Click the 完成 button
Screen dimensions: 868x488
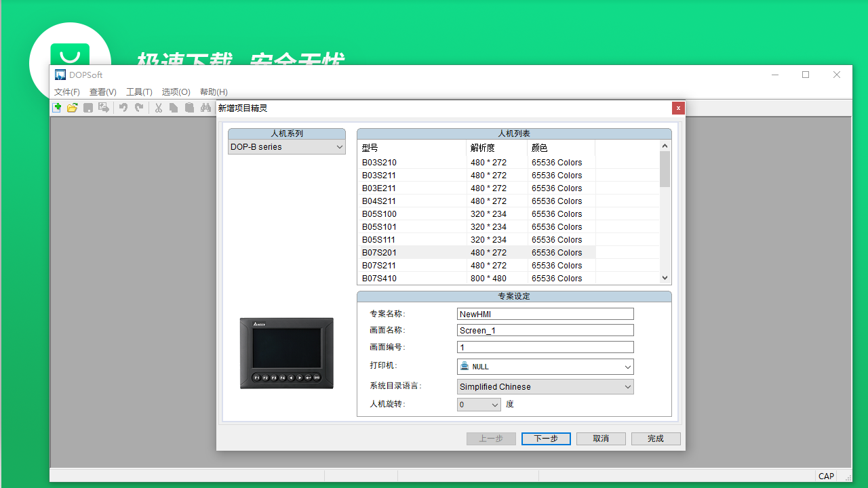click(x=655, y=439)
